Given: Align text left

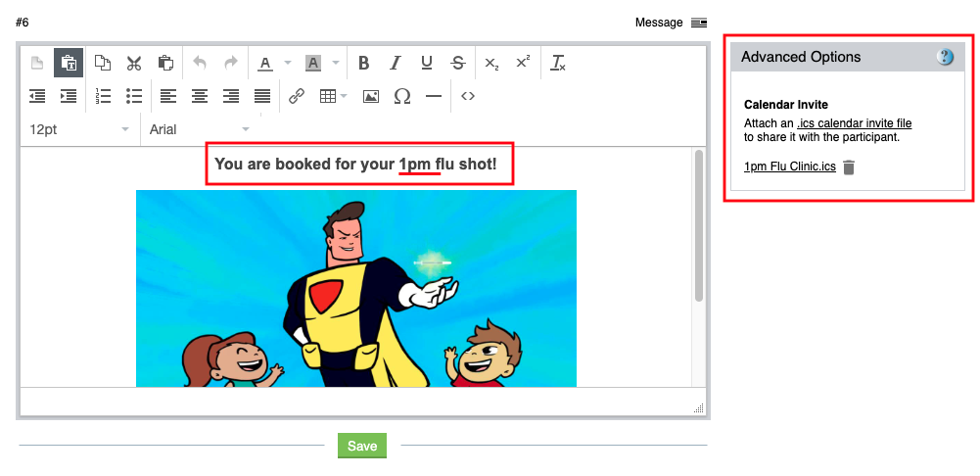Looking at the screenshot, I should pos(168,96).
